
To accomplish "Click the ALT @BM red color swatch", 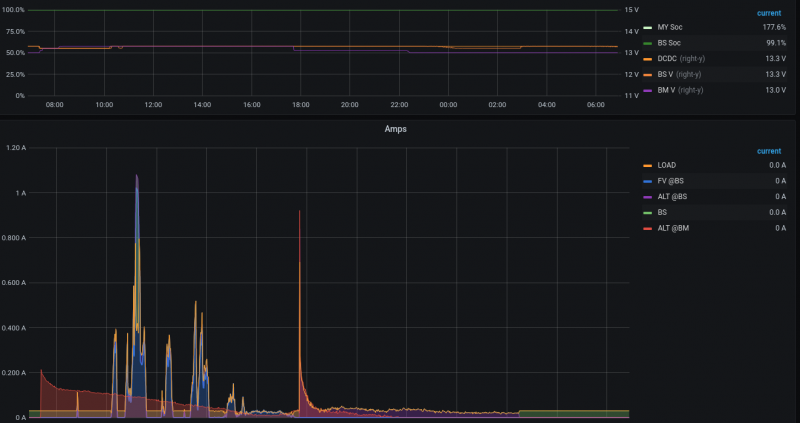I will 648,228.
